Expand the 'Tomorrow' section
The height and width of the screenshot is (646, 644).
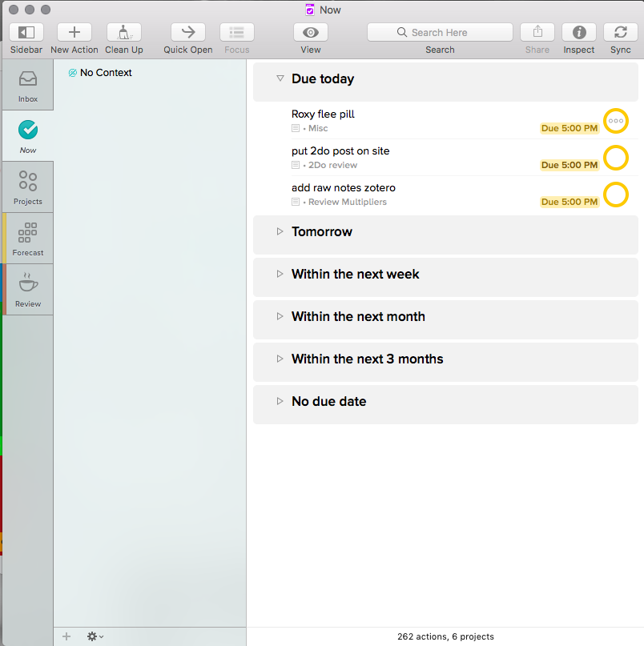[x=280, y=231]
